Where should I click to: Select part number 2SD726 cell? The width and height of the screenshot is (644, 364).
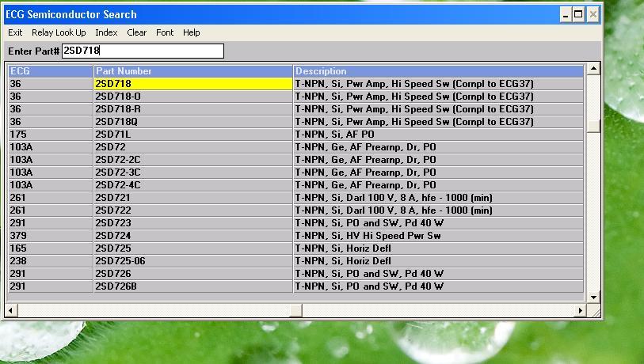point(193,274)
